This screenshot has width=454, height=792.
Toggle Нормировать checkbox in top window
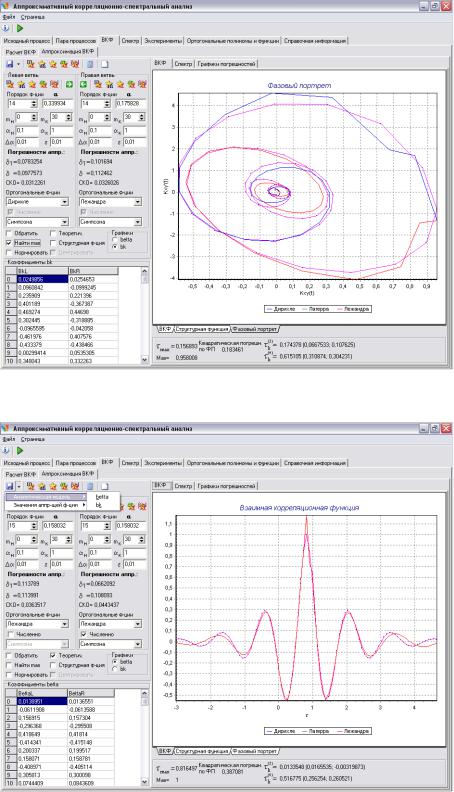[x=9, y=252]
